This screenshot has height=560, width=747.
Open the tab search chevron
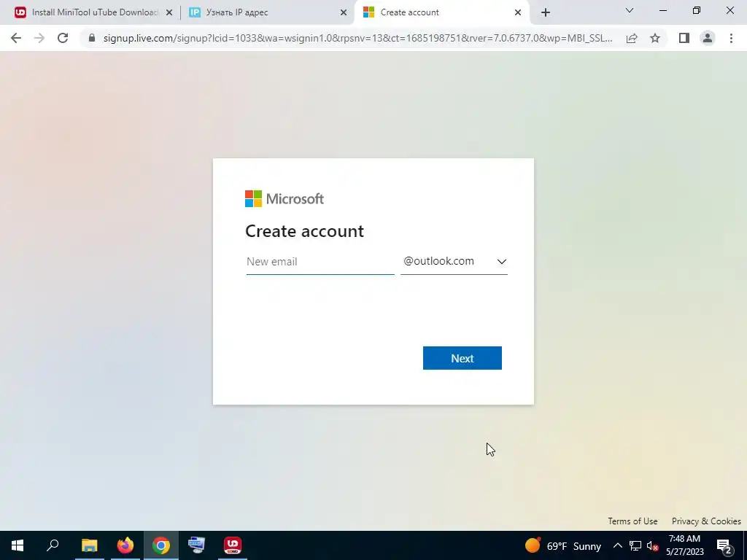[x=630, y=10]
